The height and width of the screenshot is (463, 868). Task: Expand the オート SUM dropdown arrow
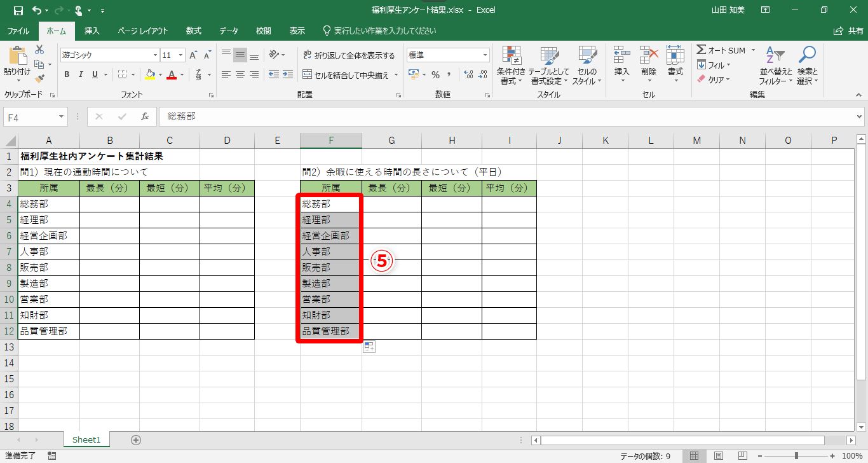(753, 50)
